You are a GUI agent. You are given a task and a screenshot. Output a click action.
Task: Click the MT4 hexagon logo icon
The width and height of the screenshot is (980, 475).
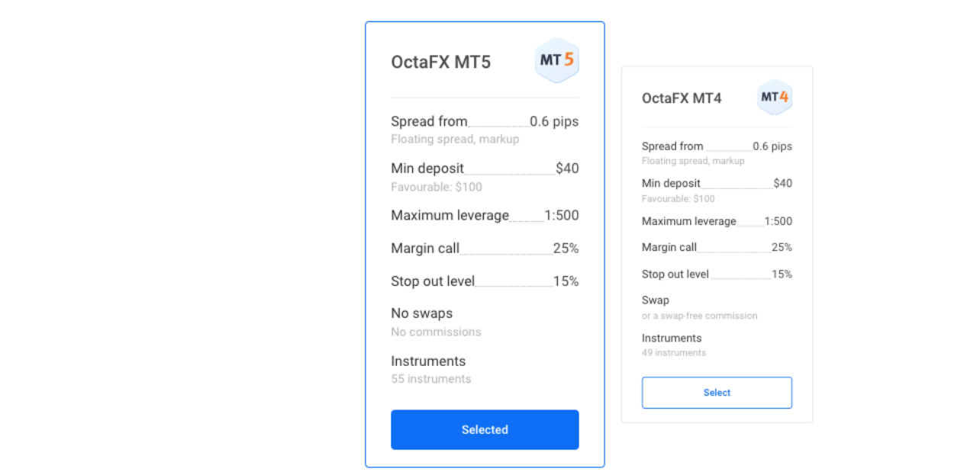point(775,97)
